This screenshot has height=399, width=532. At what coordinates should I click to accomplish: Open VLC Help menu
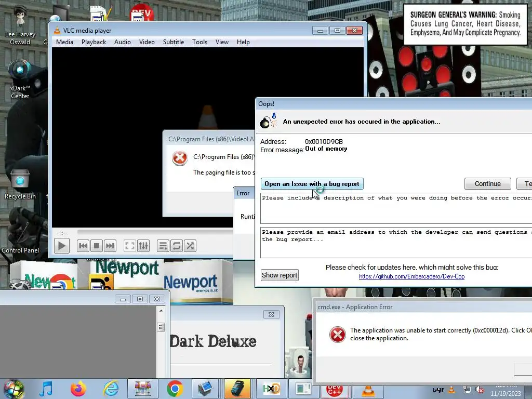point(243,42)
